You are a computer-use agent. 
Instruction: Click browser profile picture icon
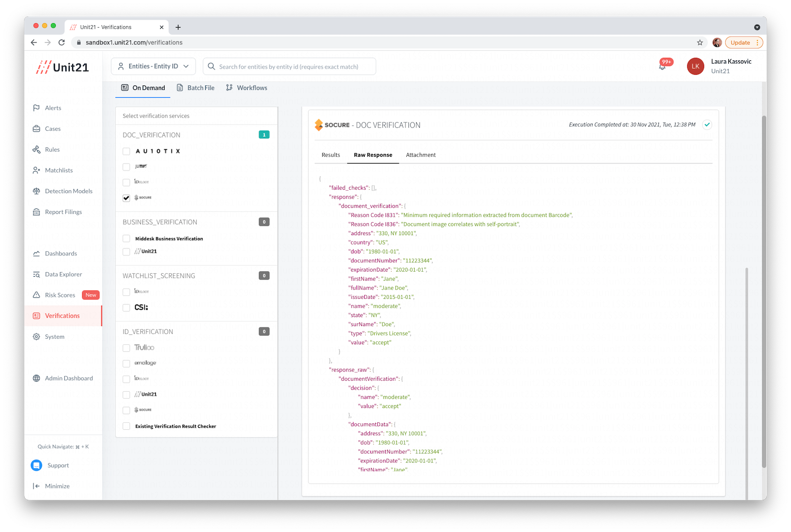pyautogui.click(x=717, y=42)
